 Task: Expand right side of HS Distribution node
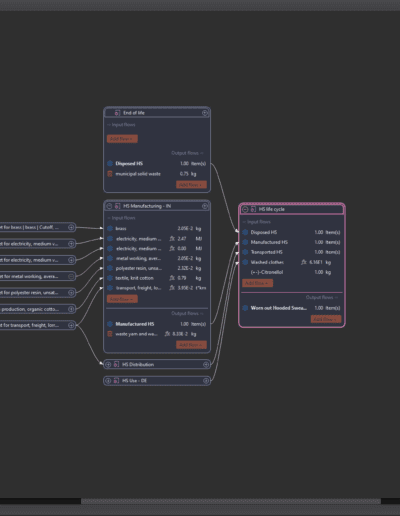[206, 364]
